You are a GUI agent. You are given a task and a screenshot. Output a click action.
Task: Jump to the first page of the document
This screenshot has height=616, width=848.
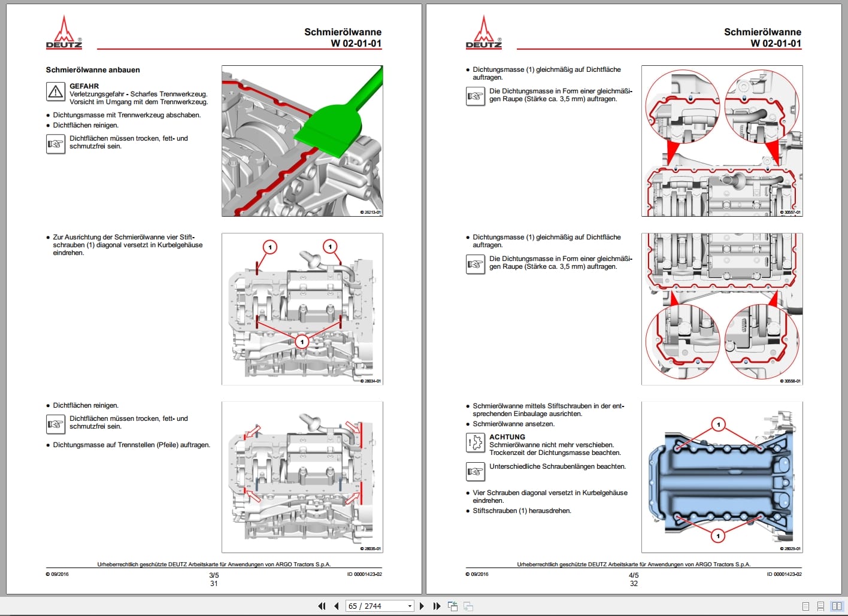tap(322, 606)
